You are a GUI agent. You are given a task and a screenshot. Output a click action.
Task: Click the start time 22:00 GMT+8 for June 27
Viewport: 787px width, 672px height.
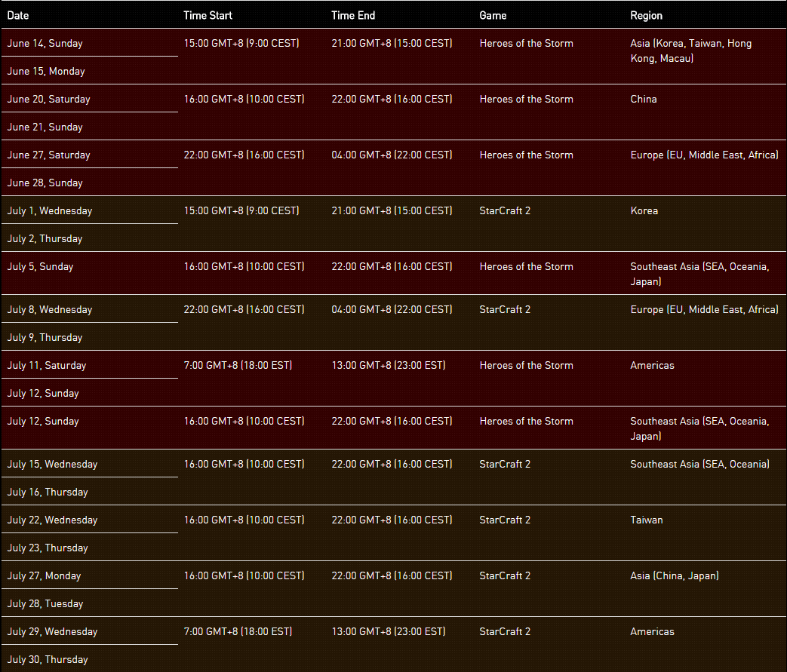[244, 155]
